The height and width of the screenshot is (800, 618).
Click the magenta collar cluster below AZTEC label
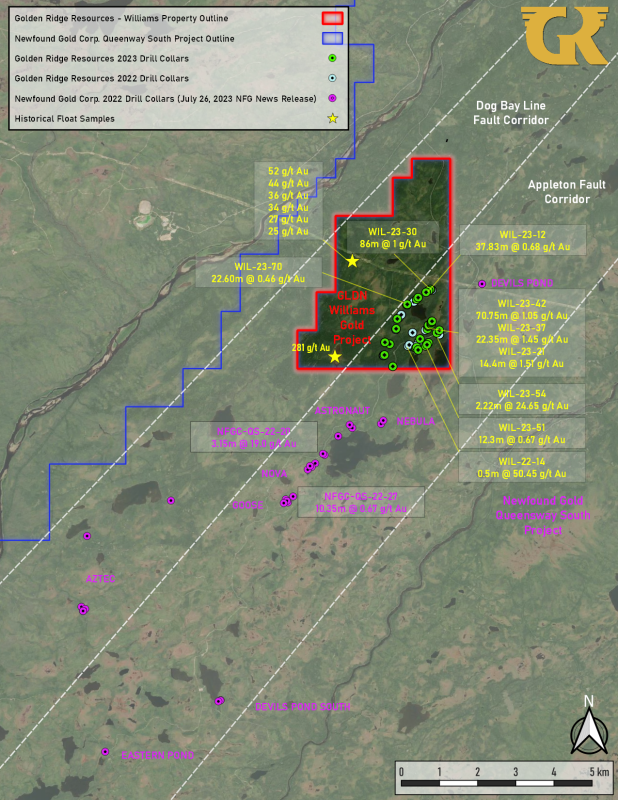pyautogui.click(x=83, y=609)
